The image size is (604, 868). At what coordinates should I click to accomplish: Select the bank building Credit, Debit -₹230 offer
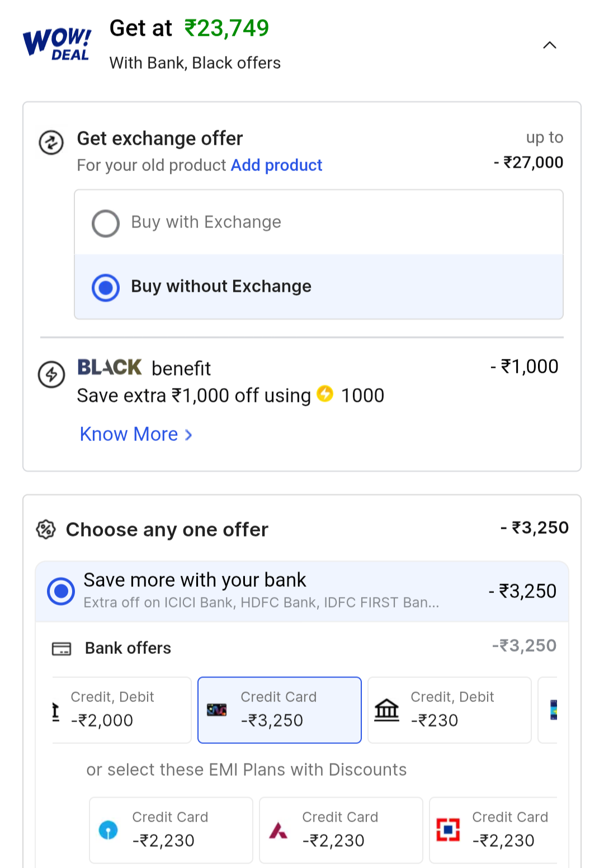(x=449, y=710)
